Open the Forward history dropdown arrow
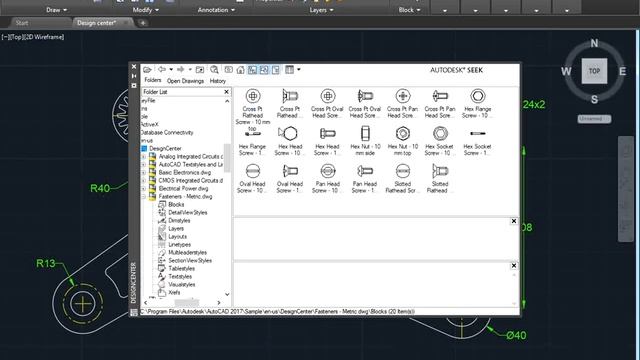 190,70
